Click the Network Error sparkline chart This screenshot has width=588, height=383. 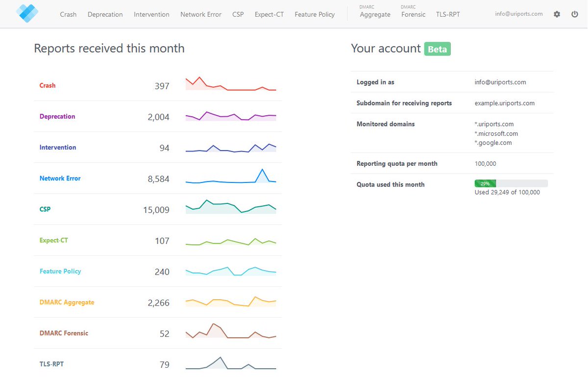231,176
